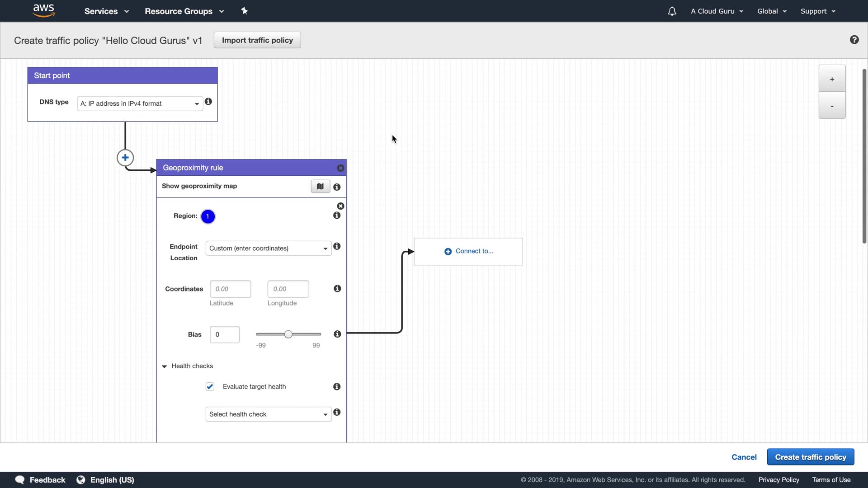Click info icon beside Coordinates fields
868x488 pixels.
click(x=337, y=288)
